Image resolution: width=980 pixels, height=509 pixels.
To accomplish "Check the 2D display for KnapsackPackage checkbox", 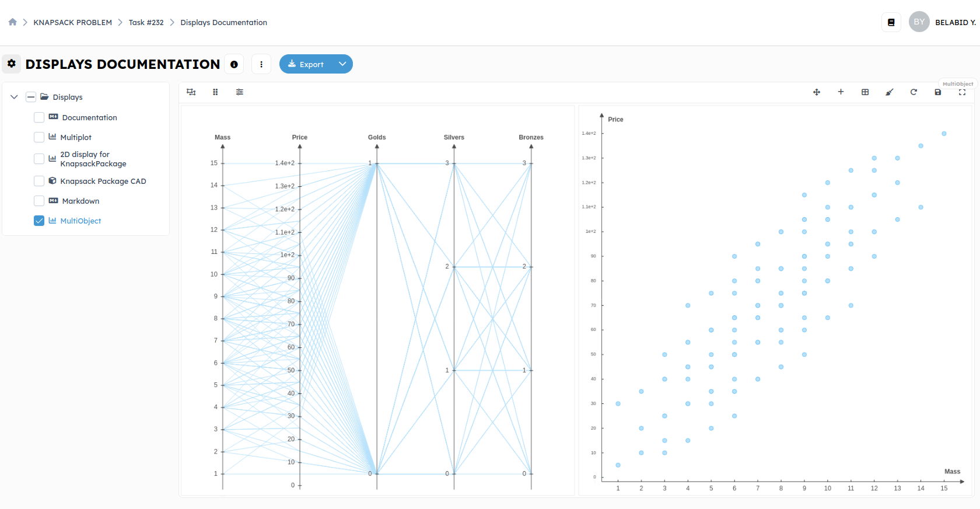I will point(39,159).
